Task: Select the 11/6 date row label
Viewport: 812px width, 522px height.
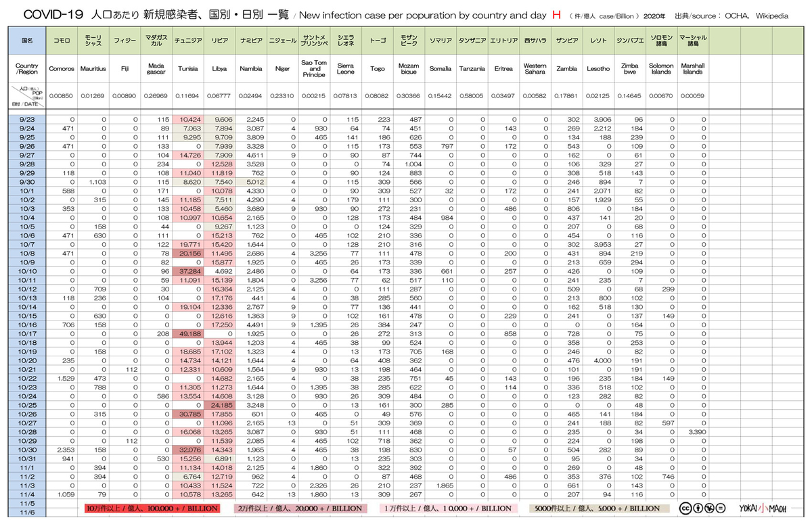Action: click(x=27, y=512)
